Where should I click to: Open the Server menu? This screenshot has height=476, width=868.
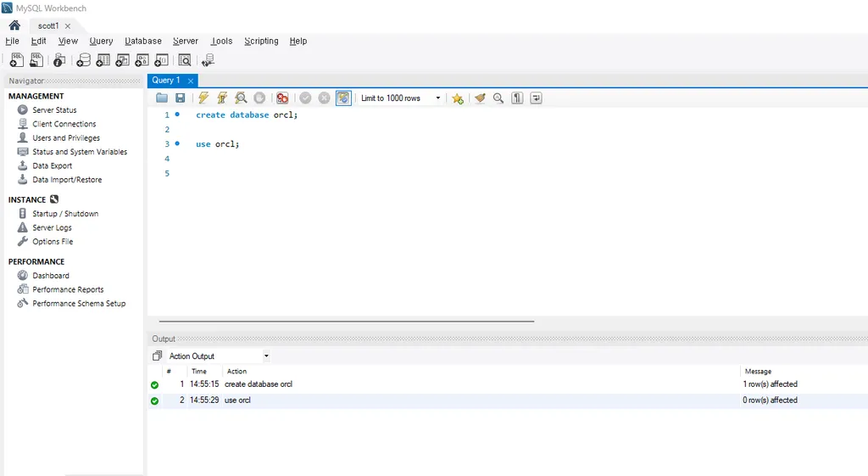pyautogui.click(x=186, y=41)
